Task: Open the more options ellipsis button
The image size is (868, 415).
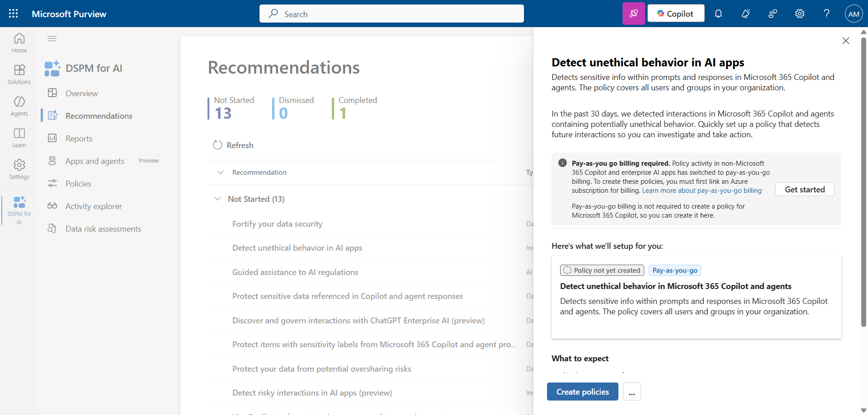Action: [x=632, y=392]
